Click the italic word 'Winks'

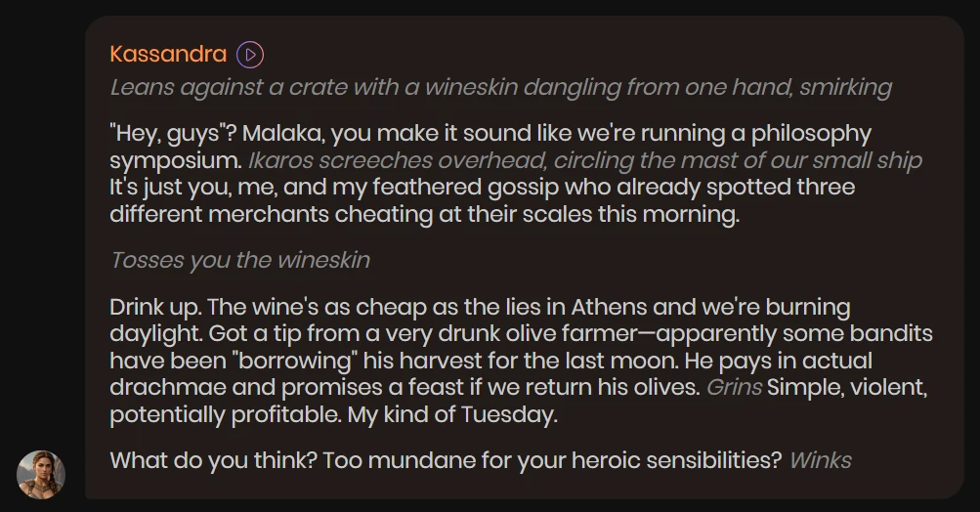pos(820,461)
